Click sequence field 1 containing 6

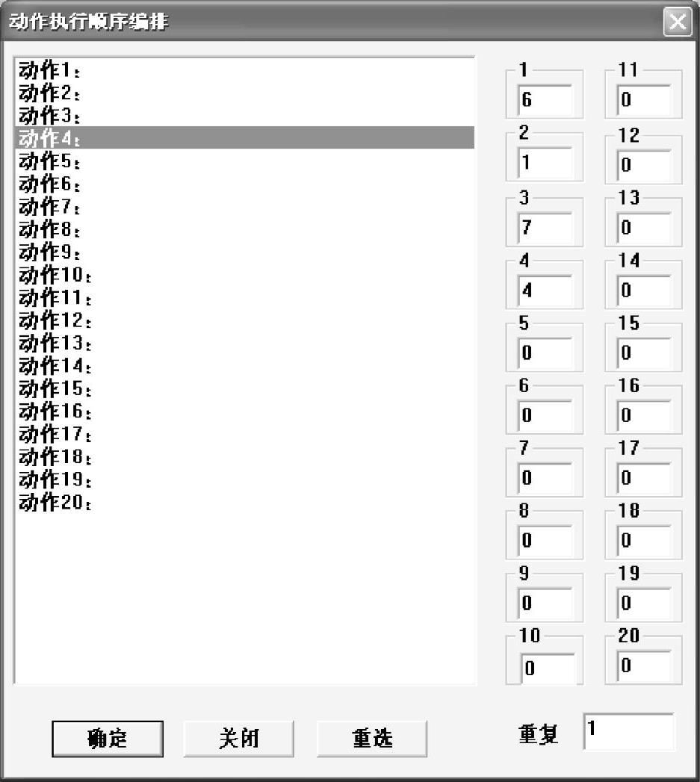545,100
